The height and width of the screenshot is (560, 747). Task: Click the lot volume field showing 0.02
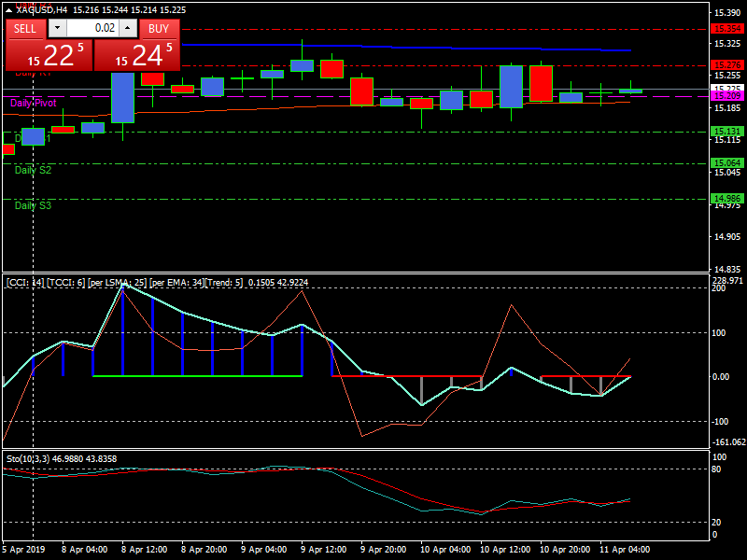coord(92,28)
